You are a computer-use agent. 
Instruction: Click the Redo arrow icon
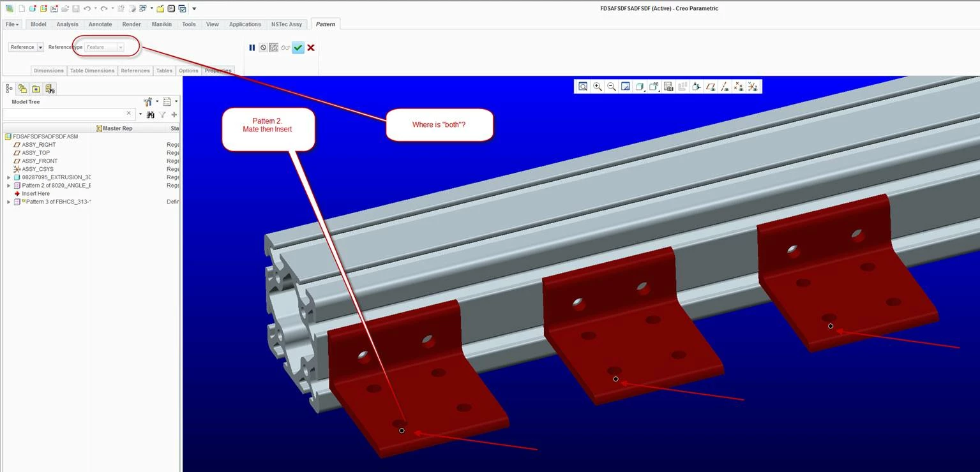(x=104, y=9)
